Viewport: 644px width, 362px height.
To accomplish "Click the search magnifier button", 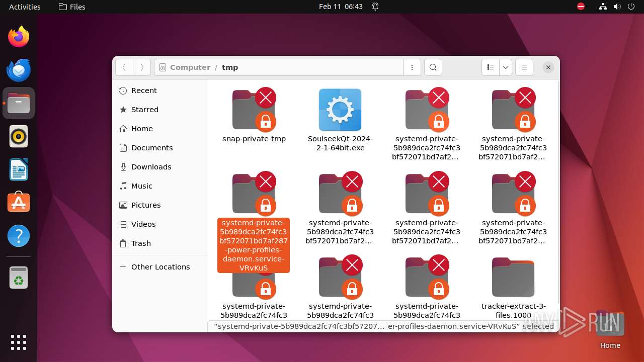I will 433,67.
